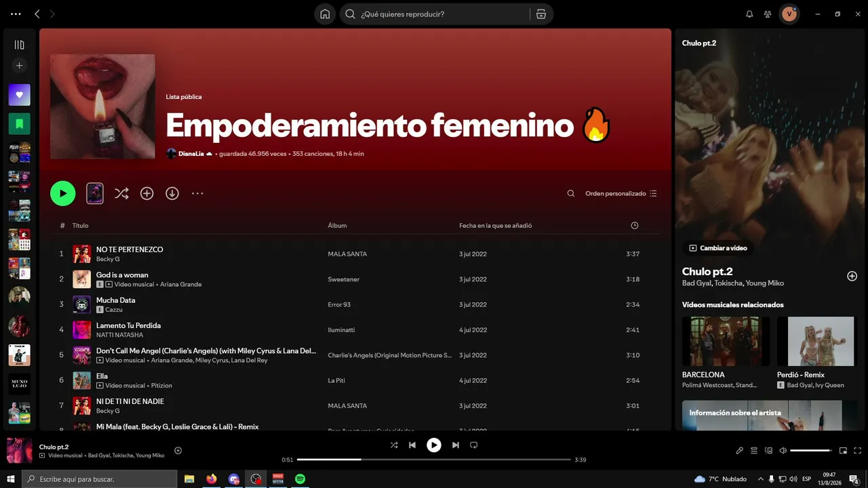
Task: Toggle shuffle in the bottom player bar
Action: [394, 445]
